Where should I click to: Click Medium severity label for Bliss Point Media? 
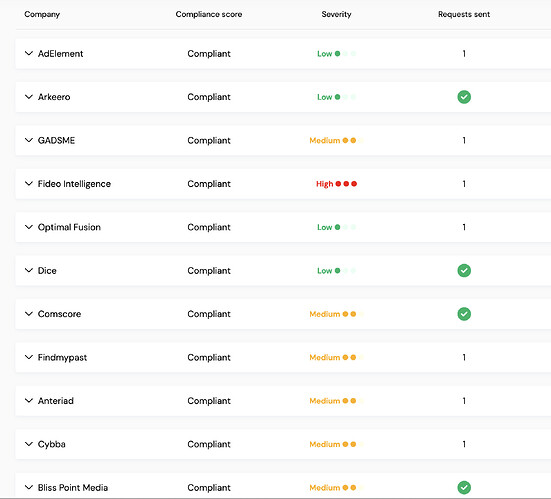(325, 488)
